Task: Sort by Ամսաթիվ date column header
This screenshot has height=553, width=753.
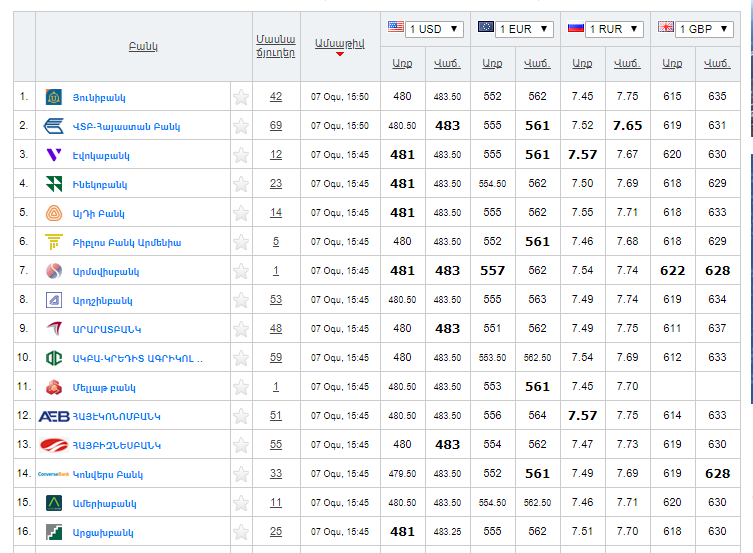Action: coord(340,43)
